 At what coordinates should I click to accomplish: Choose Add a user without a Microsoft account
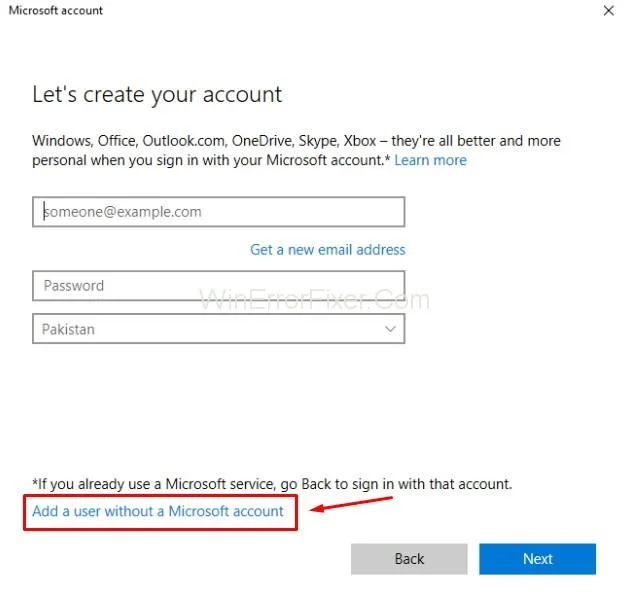pos(158,511)
